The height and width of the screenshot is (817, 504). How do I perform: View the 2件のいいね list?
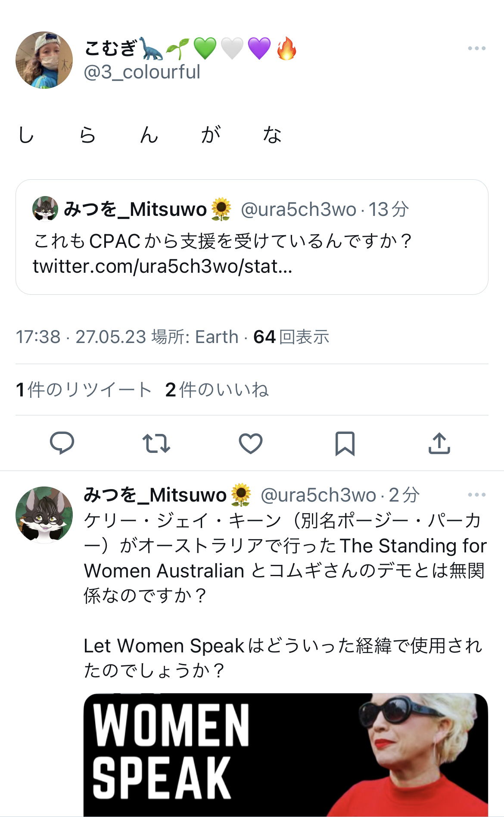coord(217,390)
